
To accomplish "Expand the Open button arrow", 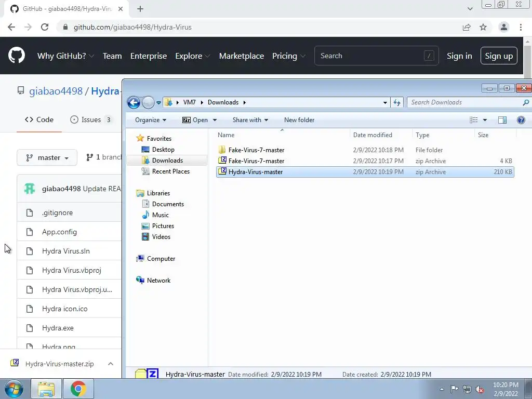I will click(x=215, y=120).
